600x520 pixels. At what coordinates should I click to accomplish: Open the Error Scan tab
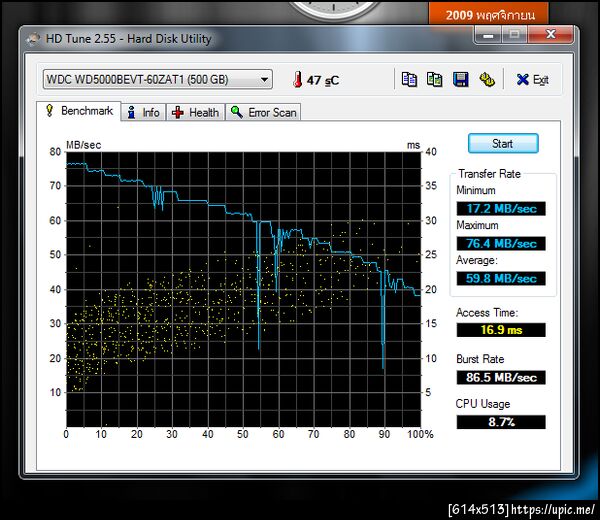click(x=263, y=112)
